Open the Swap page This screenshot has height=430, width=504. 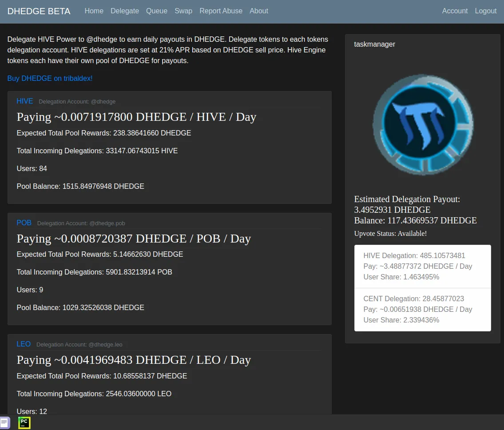pos(183,11)
